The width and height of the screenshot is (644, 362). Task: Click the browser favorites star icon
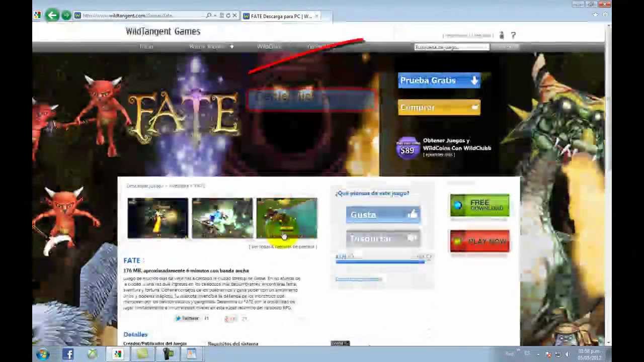coord(595,15)
